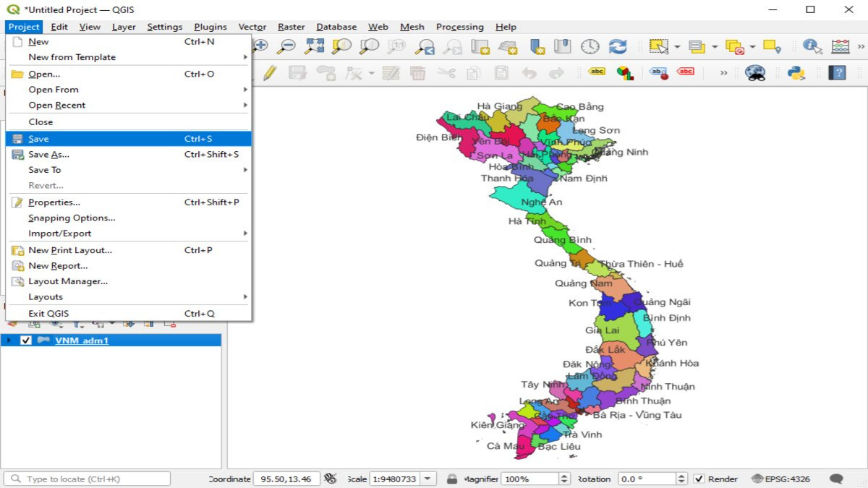The width and height of the screenshot is (868, 488).
Task: Open the Field Calculator abacus icon
Action: click(x=840, y=46)
